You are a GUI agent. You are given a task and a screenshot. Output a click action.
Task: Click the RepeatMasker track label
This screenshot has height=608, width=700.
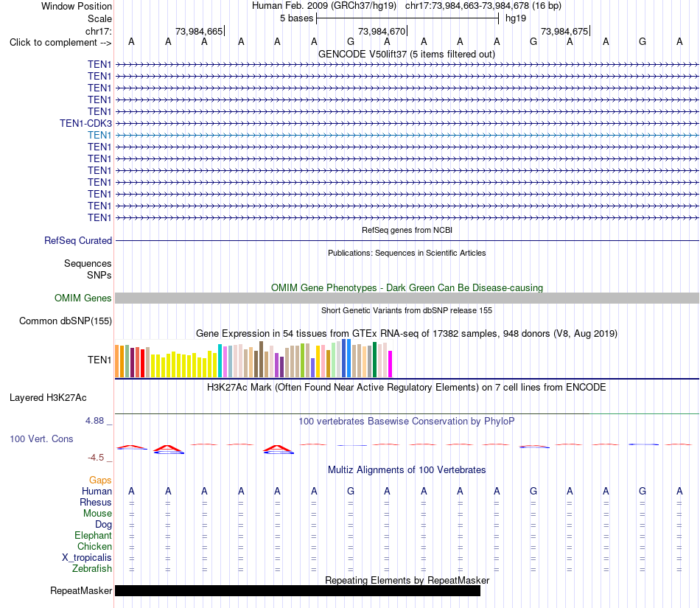tap(81, 590)
